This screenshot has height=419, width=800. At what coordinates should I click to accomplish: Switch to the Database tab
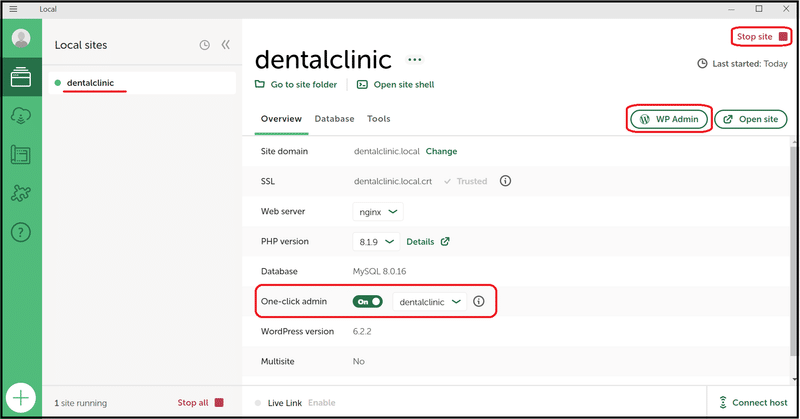point(334,119)
